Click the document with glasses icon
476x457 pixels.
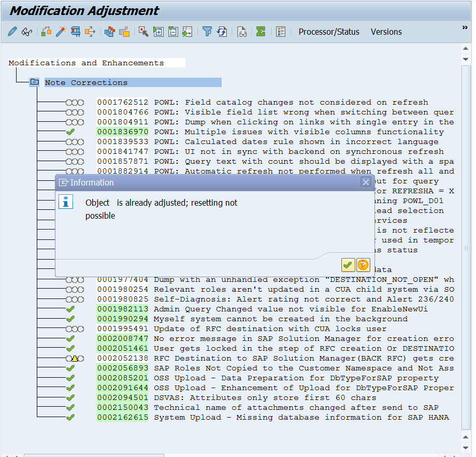pos(242,32)
